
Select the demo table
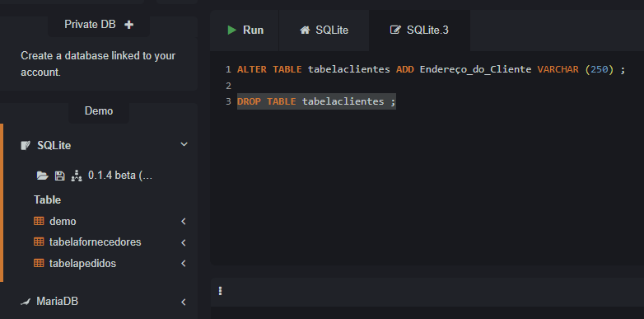tap(63, 222)
